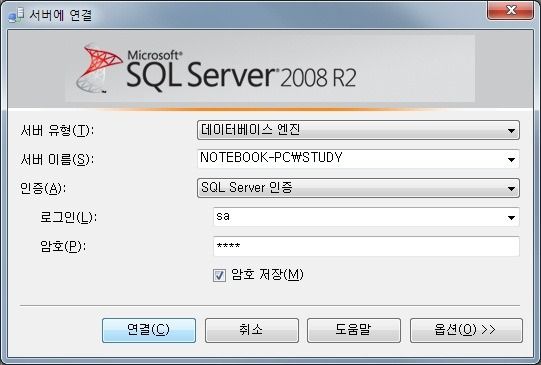The width and height of the screenshot is (541, 365).
Task: Click the 암호(P) label
Action: coord(63,246)
